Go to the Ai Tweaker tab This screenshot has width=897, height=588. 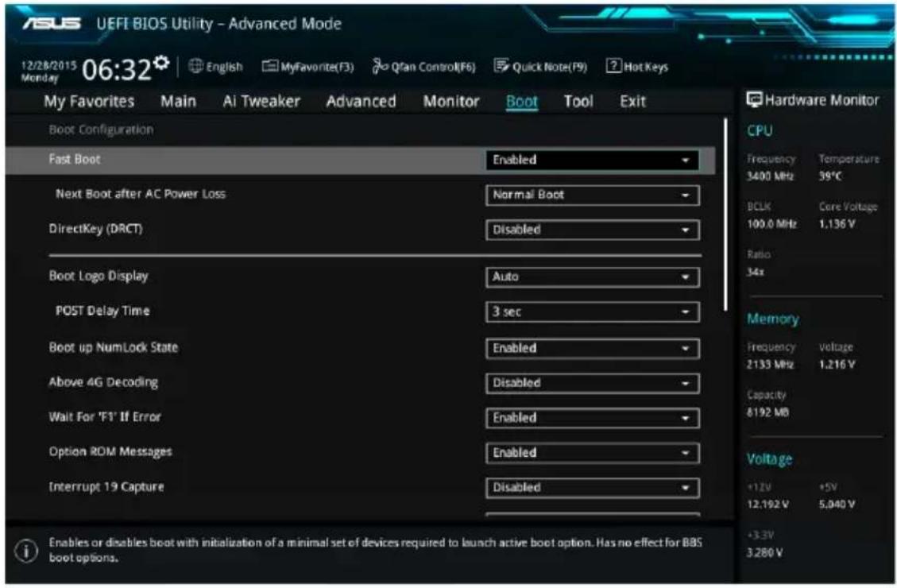pyautogui.click(x=261, y=101)
